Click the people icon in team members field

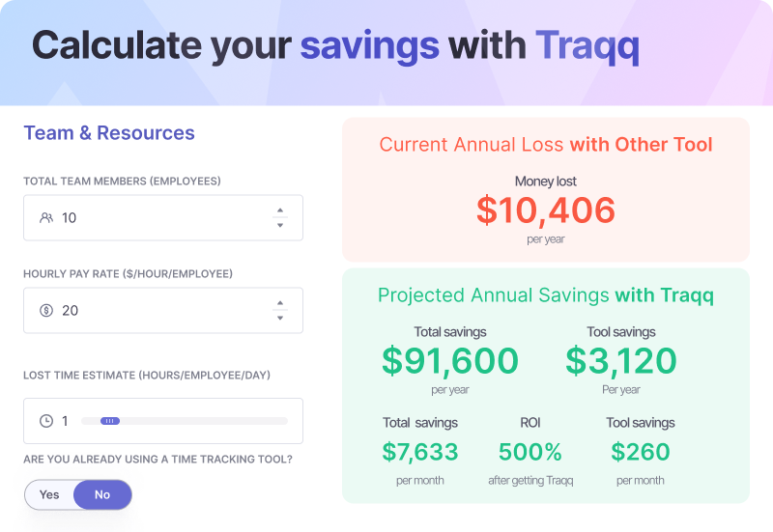tap(45, 218)
